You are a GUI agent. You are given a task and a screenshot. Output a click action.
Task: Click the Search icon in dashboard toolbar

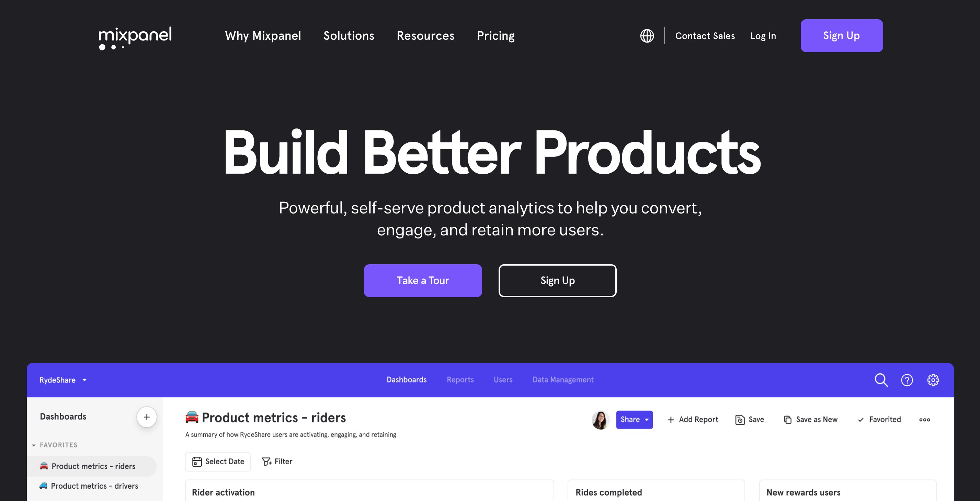[x=881, y=380]
